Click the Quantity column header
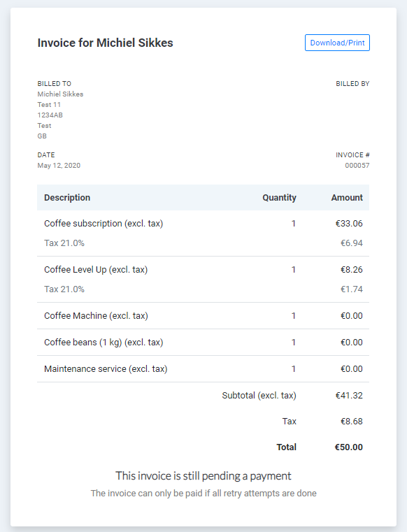407x532 pixels. click(279, 197)
